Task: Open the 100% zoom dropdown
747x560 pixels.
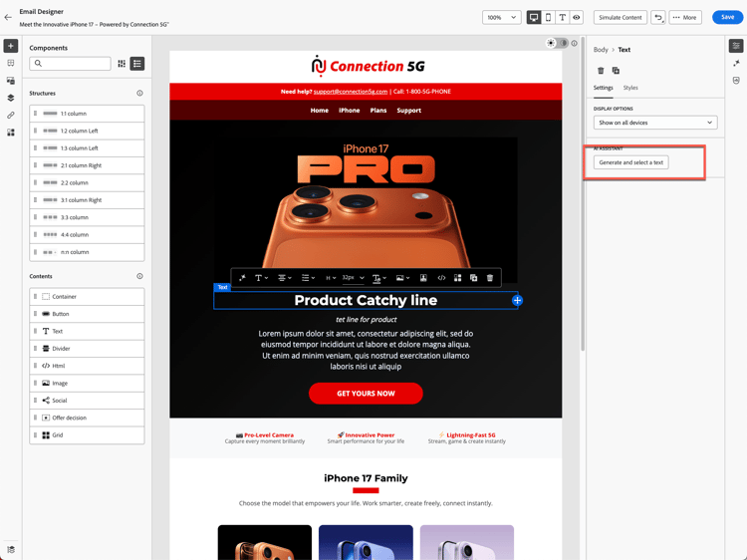Action: tap(501, 17)
